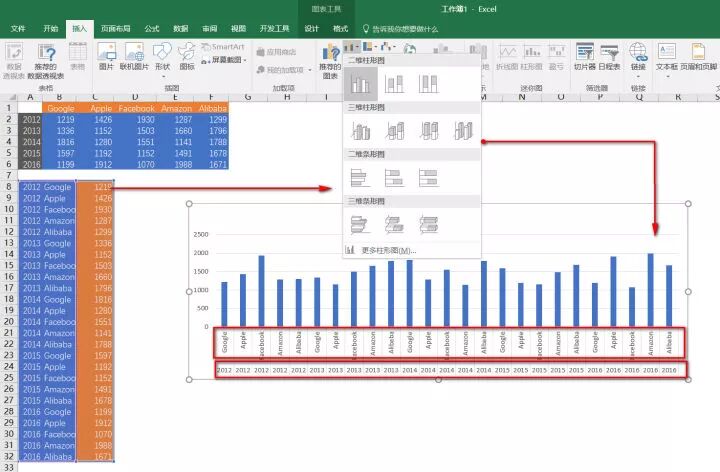The width and height of the screenshot is (720, 472).
Task: Switch to the 公式 formulas tab
Action: pos(152,28)
